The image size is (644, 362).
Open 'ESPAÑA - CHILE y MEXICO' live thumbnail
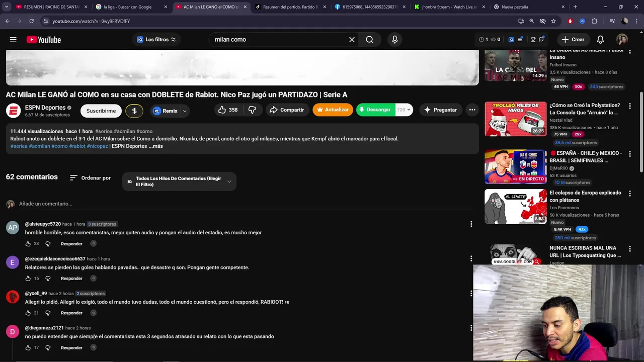515,166
